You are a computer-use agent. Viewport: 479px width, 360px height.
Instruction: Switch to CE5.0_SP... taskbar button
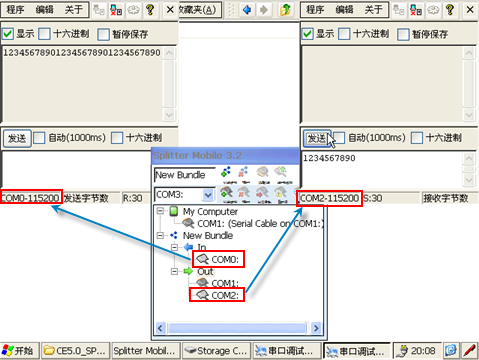(x=75, y=351)
